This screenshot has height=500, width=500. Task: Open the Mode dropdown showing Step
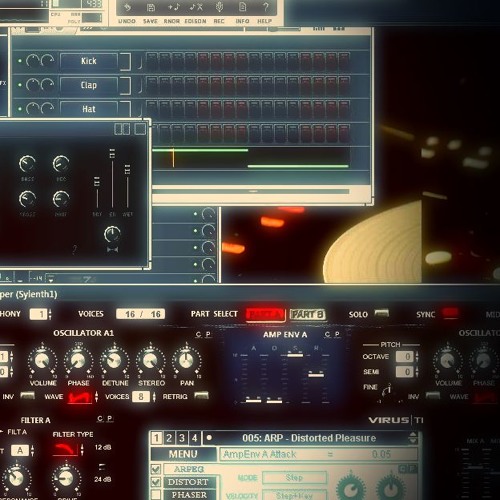pos(294,478)
